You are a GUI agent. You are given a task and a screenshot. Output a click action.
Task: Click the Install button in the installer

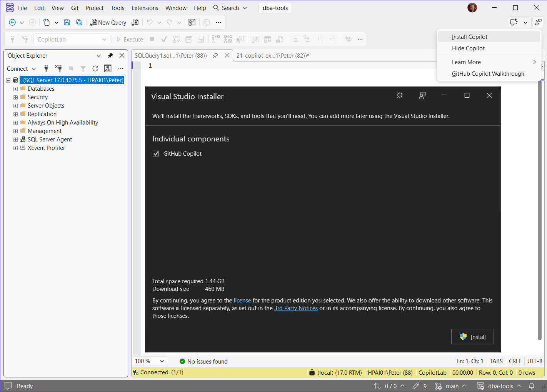click(x=472, y=337)
